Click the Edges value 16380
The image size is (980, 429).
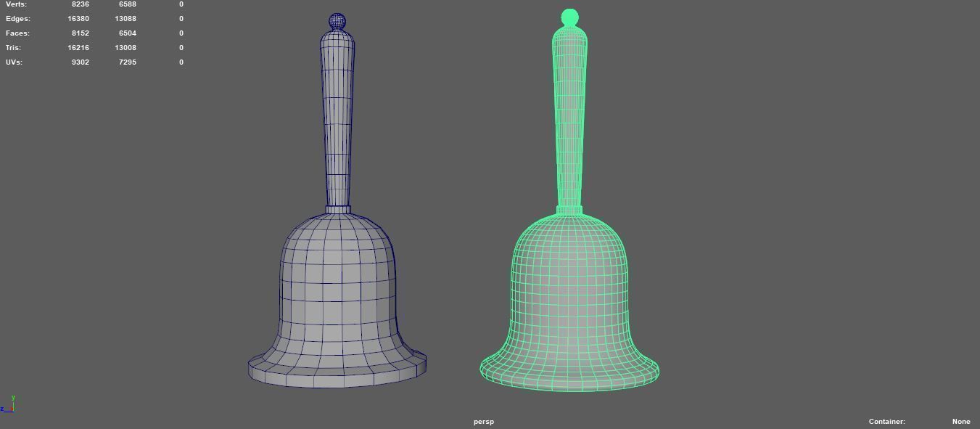(x=78, y=19)
